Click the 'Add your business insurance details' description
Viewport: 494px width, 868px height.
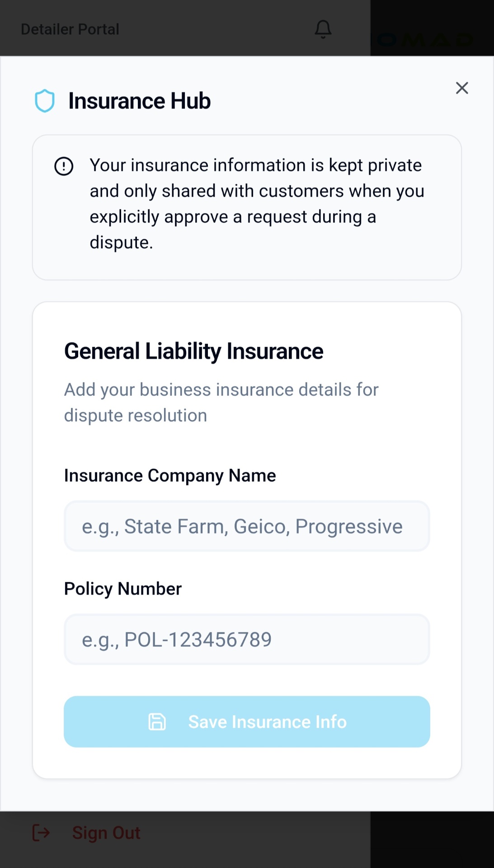coord(221,402)
